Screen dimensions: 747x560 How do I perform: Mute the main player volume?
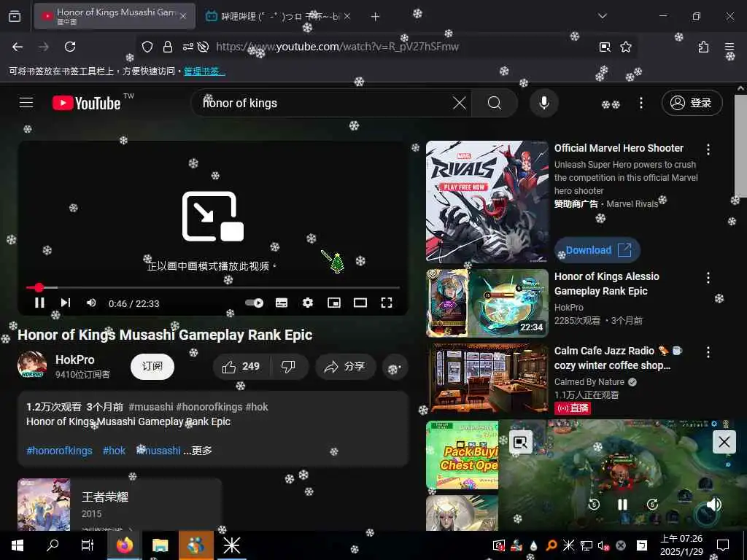[x=91, y=303]
